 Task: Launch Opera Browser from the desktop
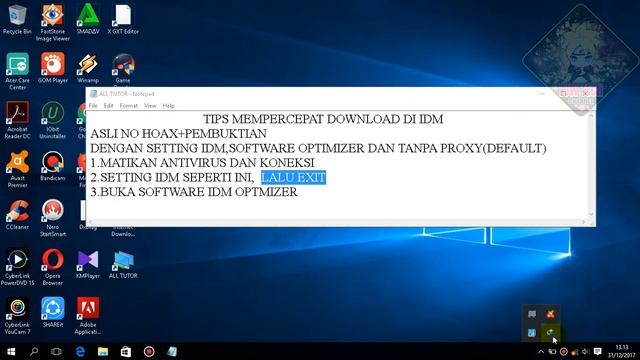(53, 267)
